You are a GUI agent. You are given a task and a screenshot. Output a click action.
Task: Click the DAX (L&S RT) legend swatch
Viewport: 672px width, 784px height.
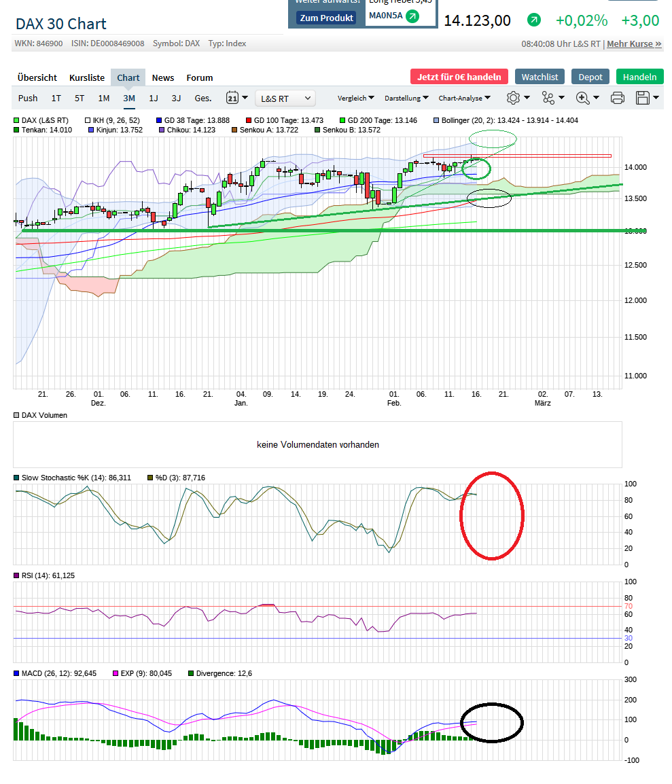[16, 120]
